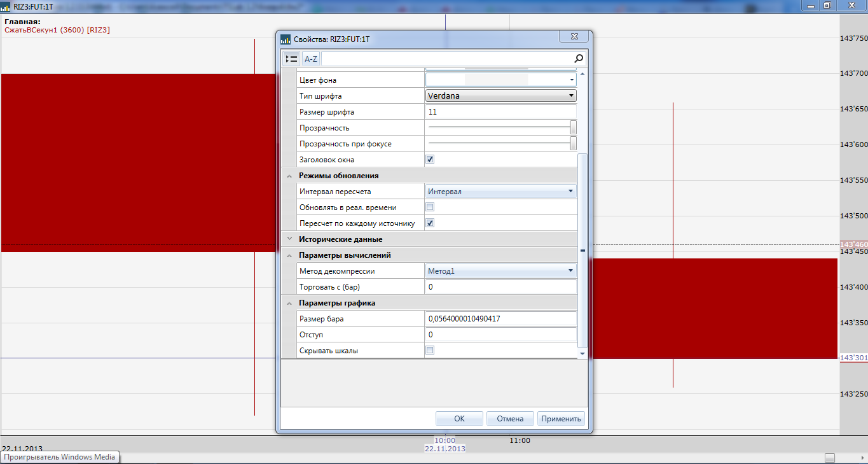The height and width of the screenshot is (464, 868).
Task: Switch properties to categorized view
Action: [x=292, y=59]
